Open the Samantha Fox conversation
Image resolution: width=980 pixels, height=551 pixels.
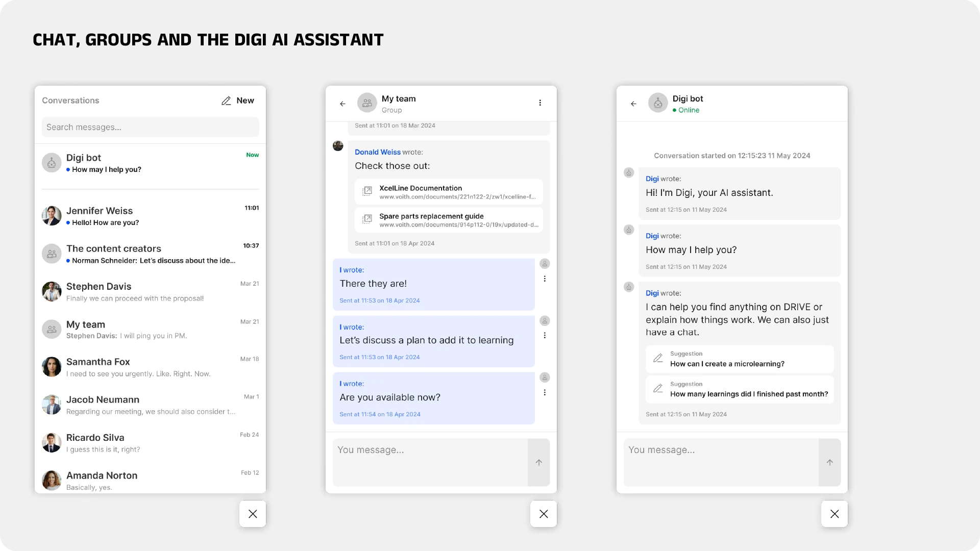[151, 367]
